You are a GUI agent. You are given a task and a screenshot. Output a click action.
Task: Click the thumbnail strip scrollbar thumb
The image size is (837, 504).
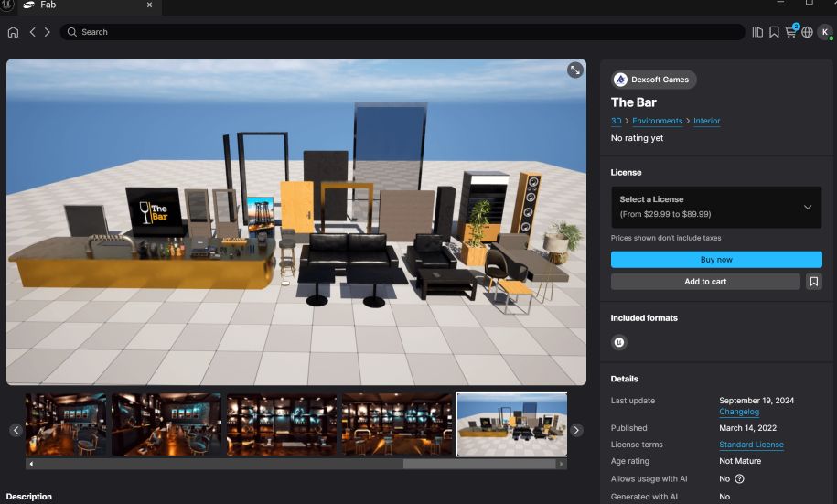point(480,464)
